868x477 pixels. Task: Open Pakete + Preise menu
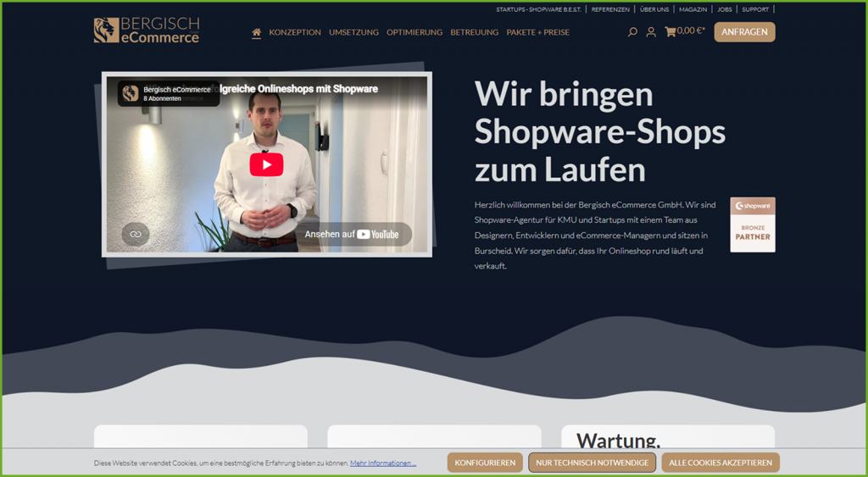point(538,32)
